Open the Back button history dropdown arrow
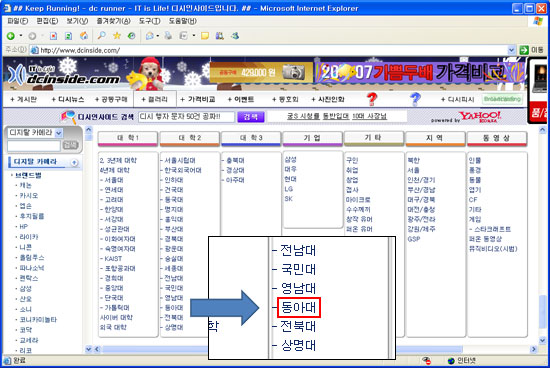 pos(21,35)
